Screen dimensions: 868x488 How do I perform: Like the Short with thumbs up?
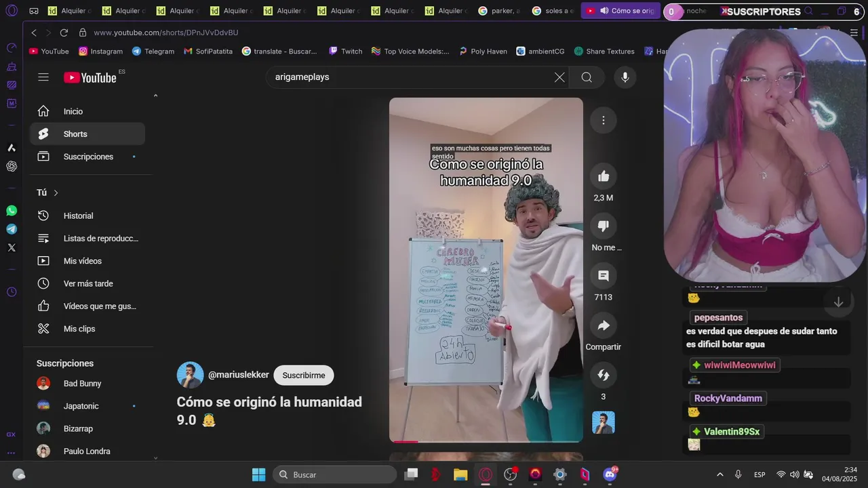point(604,177)
